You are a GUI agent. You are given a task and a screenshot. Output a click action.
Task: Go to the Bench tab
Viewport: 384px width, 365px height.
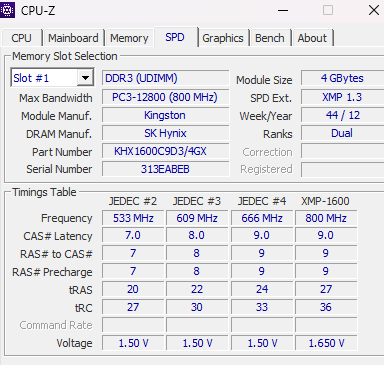pyautogui.click(x=270, y=38)
